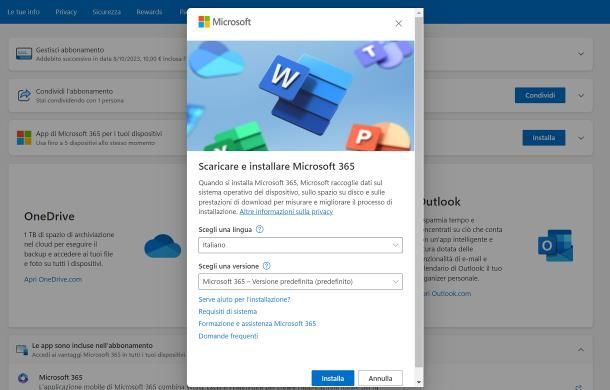The image size is (610, 390).
Task: Click the Condividi l'abbonamento share icon
Action: coord(24,95)
